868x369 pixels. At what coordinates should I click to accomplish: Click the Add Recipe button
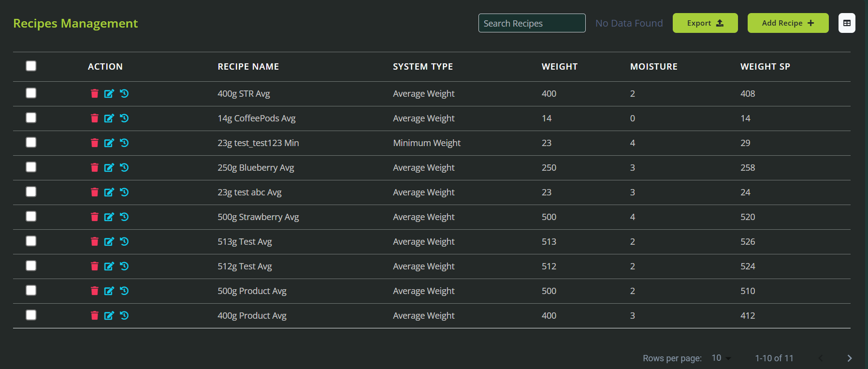coord(788,23)
